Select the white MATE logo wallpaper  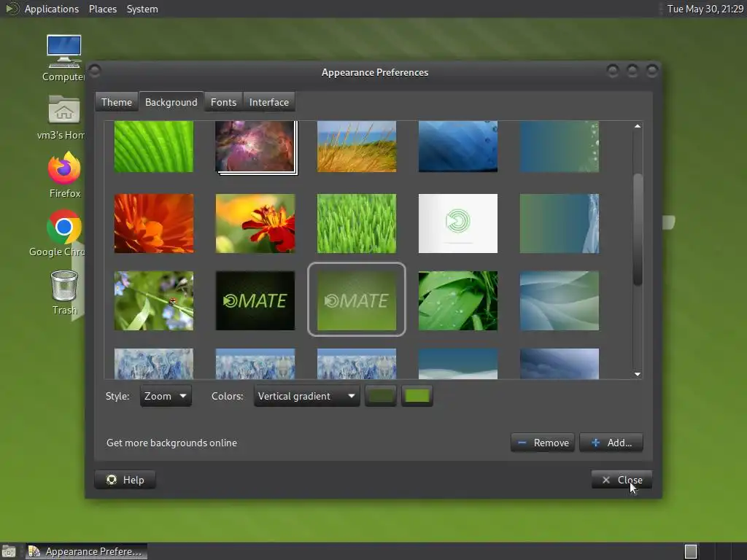tap(458, 223)
